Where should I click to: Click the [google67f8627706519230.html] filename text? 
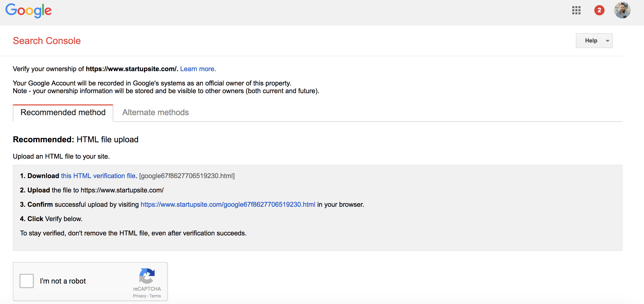point(187,176)
